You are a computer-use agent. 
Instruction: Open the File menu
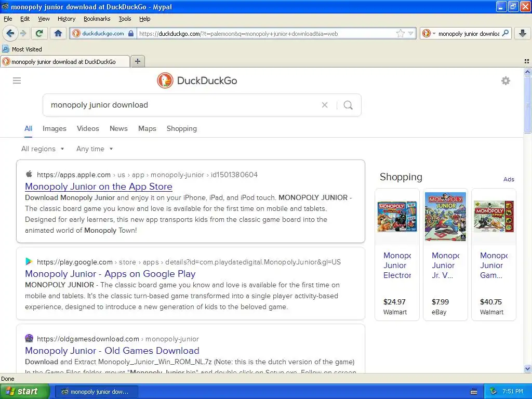point(8,19)
